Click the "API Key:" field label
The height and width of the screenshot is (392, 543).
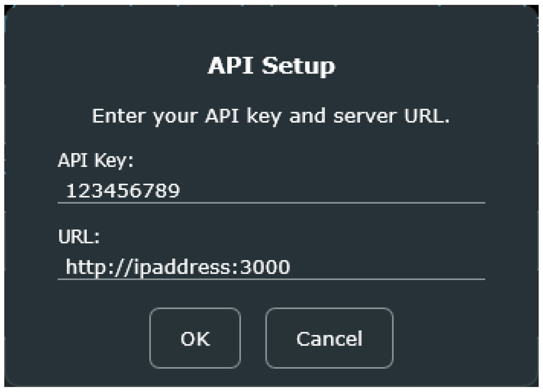tap(96, 160)
